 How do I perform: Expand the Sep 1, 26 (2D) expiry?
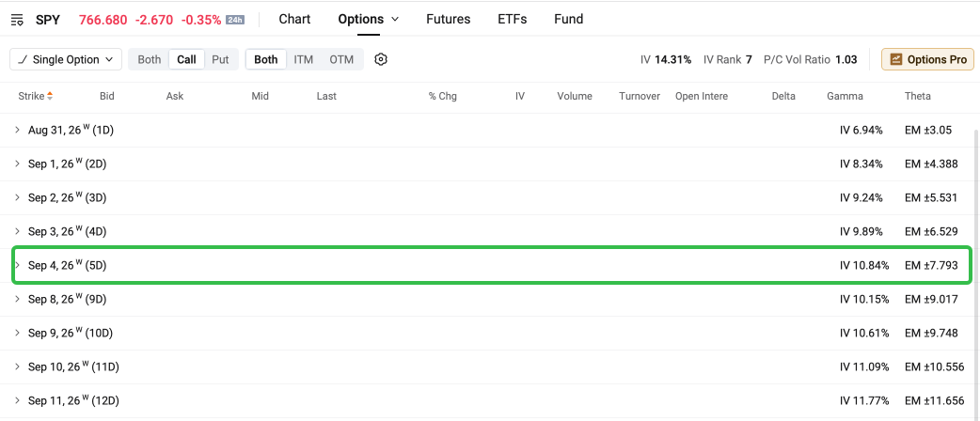point(18,164)
